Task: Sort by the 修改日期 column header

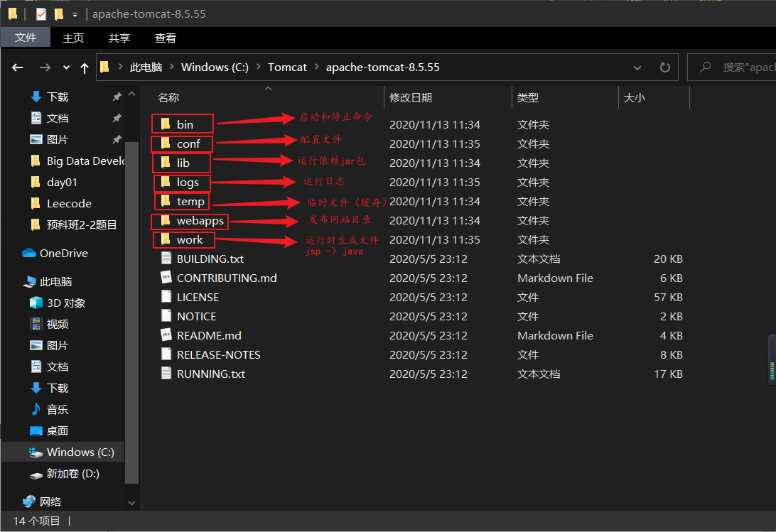Action: [410, 97]
